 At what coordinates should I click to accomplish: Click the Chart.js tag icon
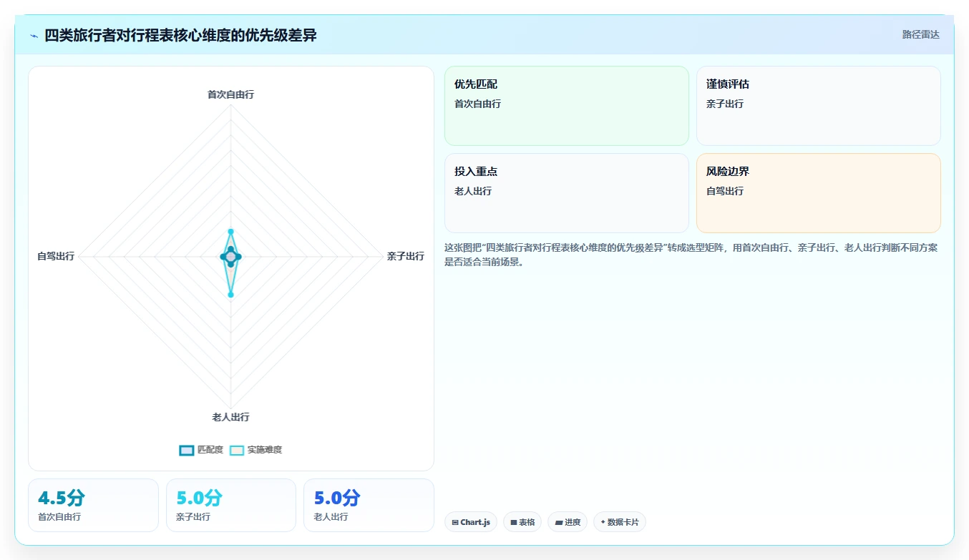[x=455, y=523]
